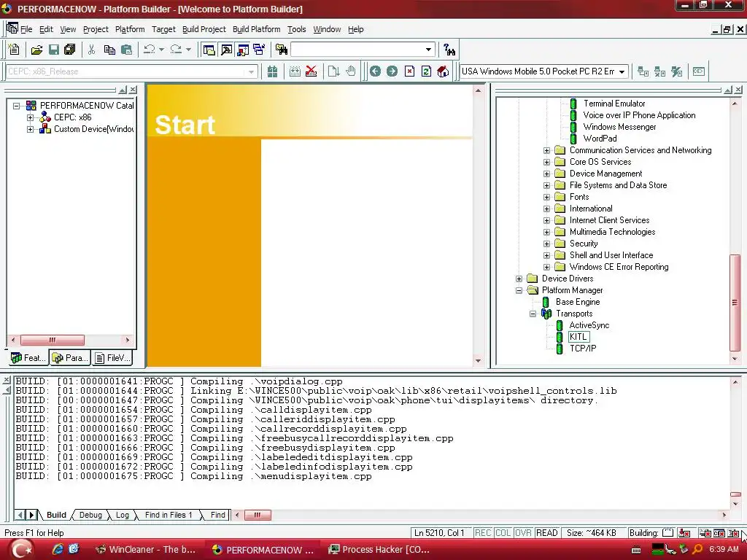The width and height of the screenshot is (747, 560).
Task: Select the Windows Messenger catalog item
Action: (619, 127)
